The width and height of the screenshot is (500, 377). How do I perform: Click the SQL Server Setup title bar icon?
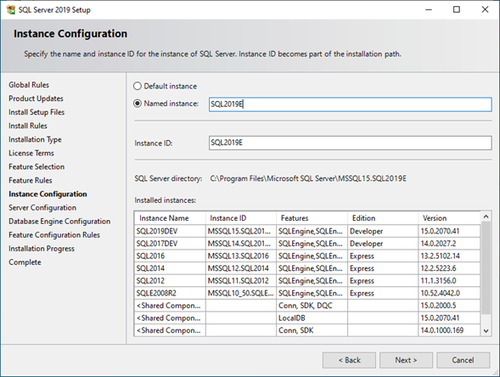tap(11, 10)
